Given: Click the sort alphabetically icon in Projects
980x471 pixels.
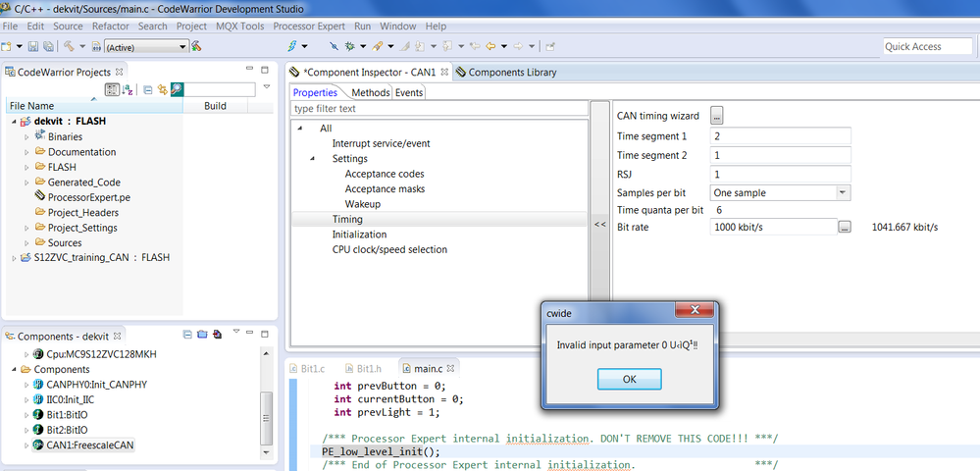Looking at the screenshot, I should click(128, 90).
